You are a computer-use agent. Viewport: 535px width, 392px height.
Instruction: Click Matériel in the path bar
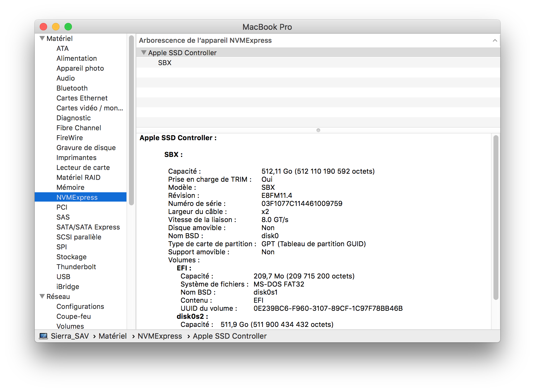[113, 336]
